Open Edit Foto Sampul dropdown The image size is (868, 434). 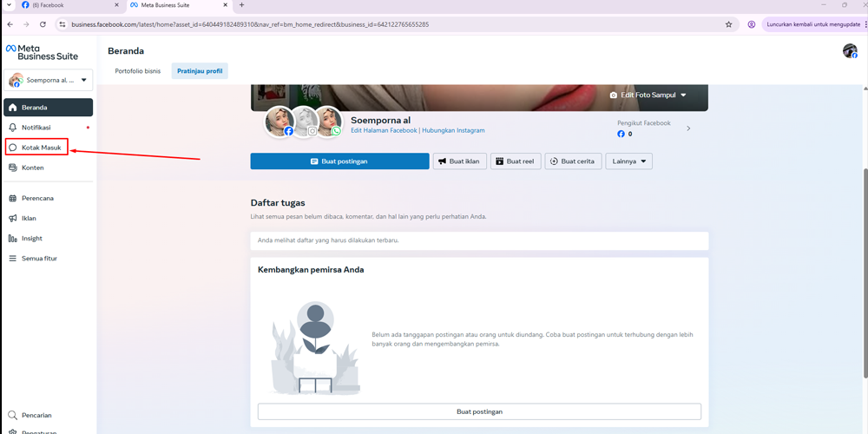pyautogui.click(x=648, y=95)
